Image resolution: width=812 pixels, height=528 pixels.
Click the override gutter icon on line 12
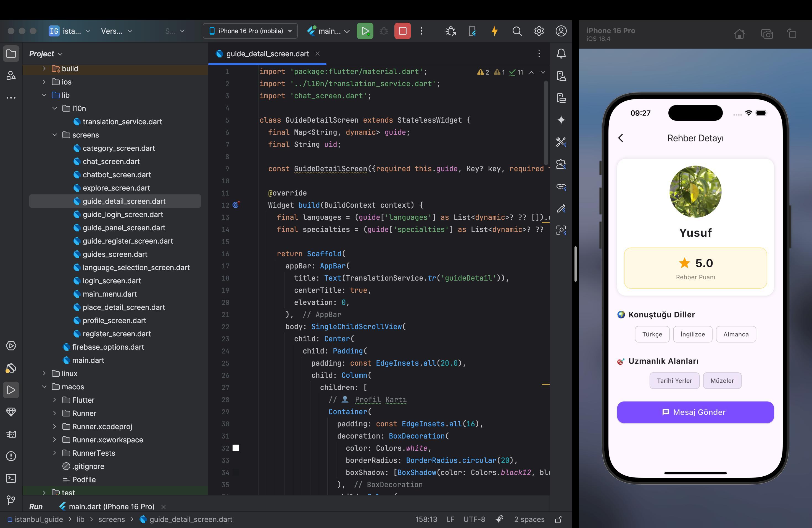236,205
